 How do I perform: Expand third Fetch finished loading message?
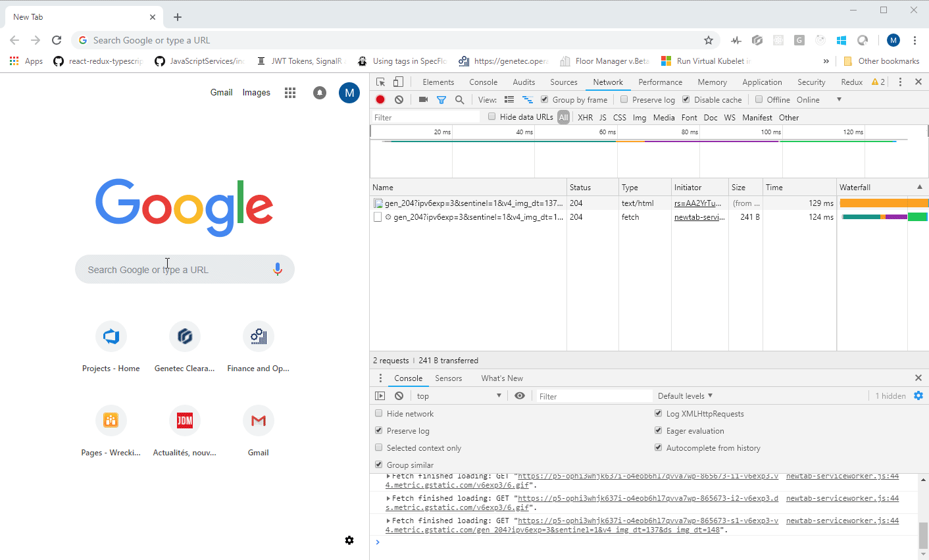(388, 521)
